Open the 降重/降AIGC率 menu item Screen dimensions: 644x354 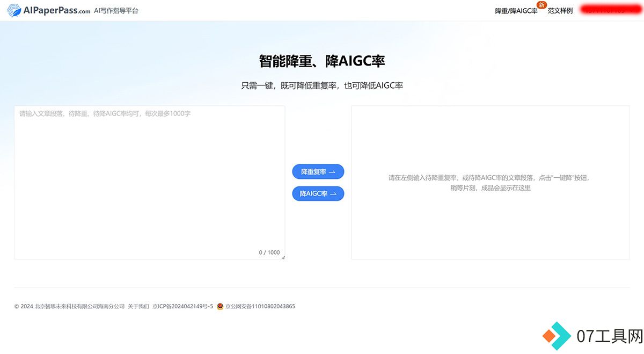(x=516, y=11)
